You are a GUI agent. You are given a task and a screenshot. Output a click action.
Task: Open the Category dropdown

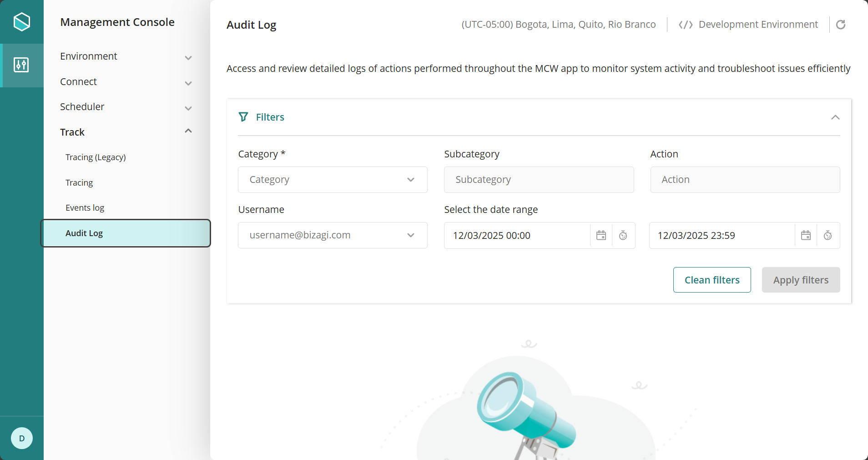coord(332,180)
